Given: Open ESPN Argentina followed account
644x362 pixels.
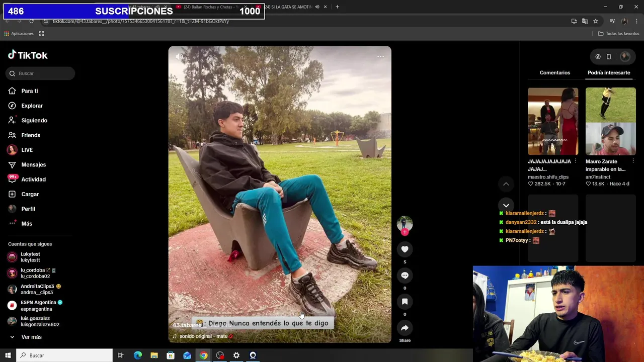Looking at the screenshot, I should click(35, 305).
